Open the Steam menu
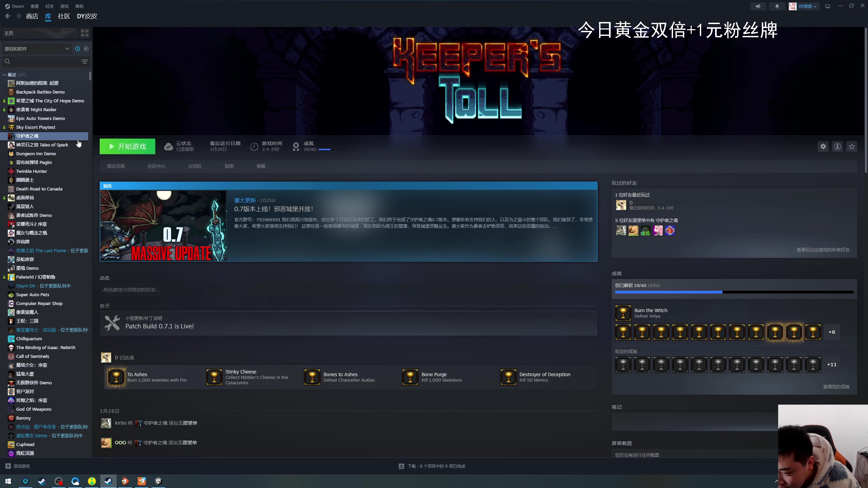 pos(14,6)
